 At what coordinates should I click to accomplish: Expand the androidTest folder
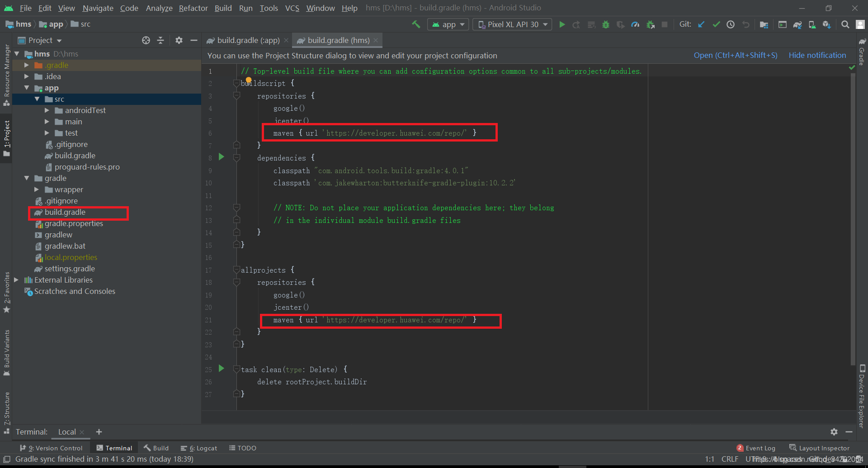pos(47,110)
